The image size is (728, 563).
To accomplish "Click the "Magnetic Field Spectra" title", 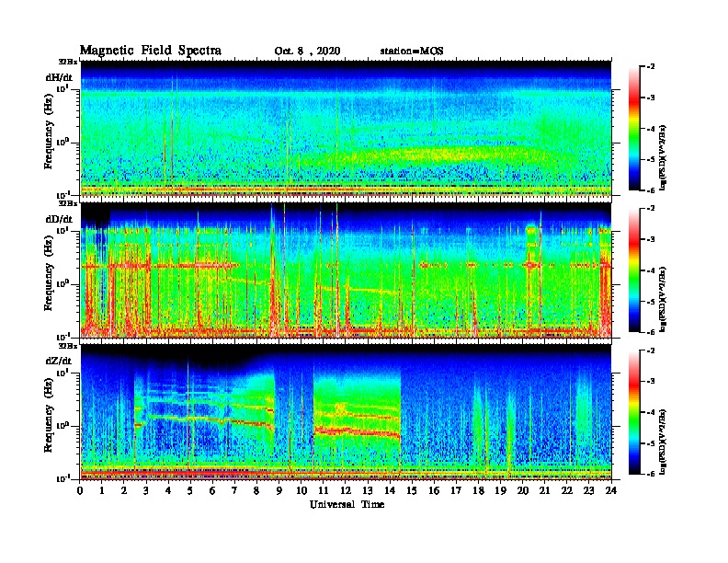I will coord(151,51).
